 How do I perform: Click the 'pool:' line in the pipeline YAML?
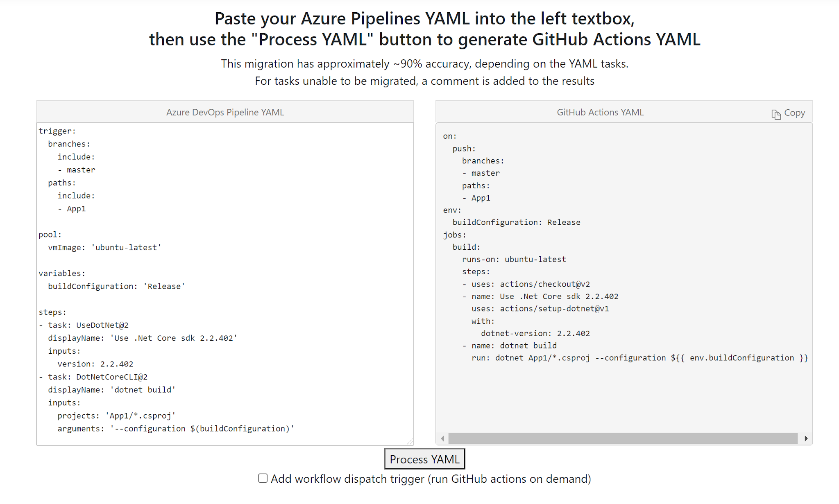pyautogui.click(x=50, y=234)
